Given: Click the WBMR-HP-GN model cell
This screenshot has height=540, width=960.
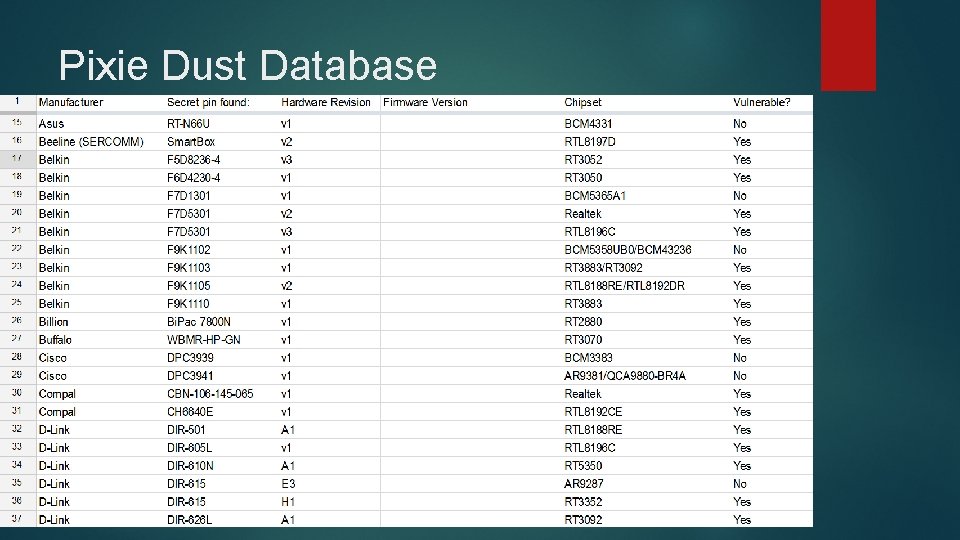Looking at the screenshot, I should point(203,340).
